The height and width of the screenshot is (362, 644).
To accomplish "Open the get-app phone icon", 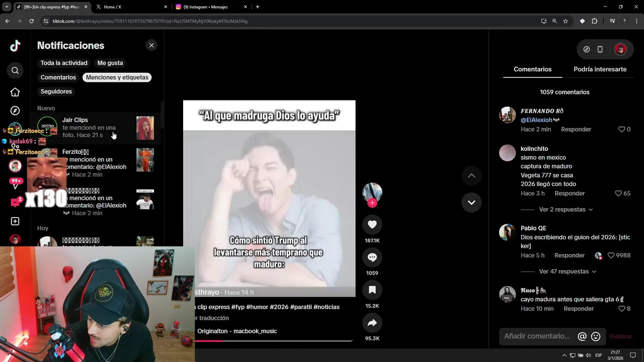I will (x=600, y=49).
